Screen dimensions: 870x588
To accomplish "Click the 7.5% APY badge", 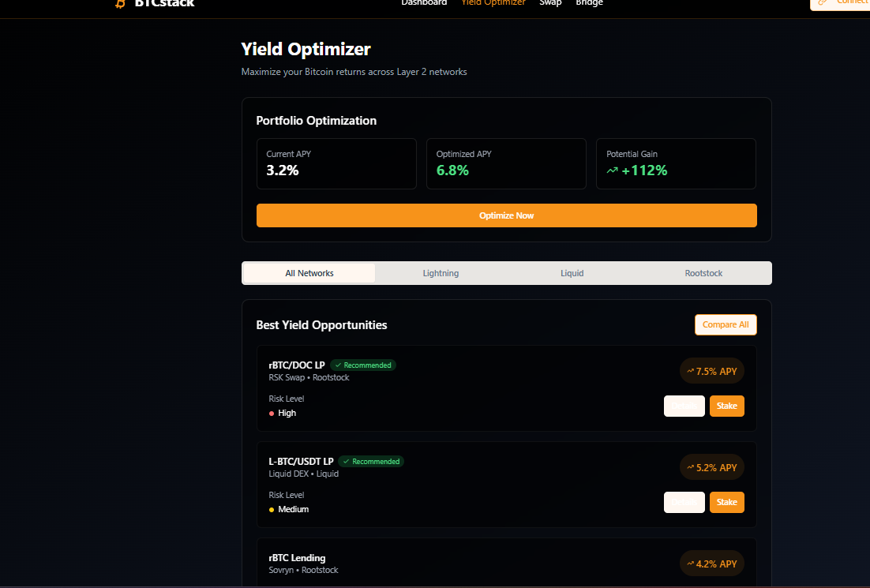I will click(x=712, y=371).
